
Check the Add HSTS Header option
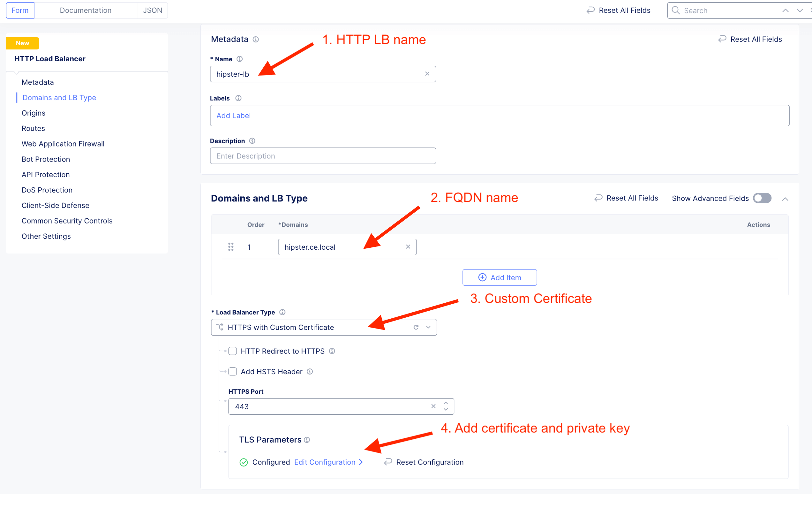pyautogui.click(x=233, y=372)
